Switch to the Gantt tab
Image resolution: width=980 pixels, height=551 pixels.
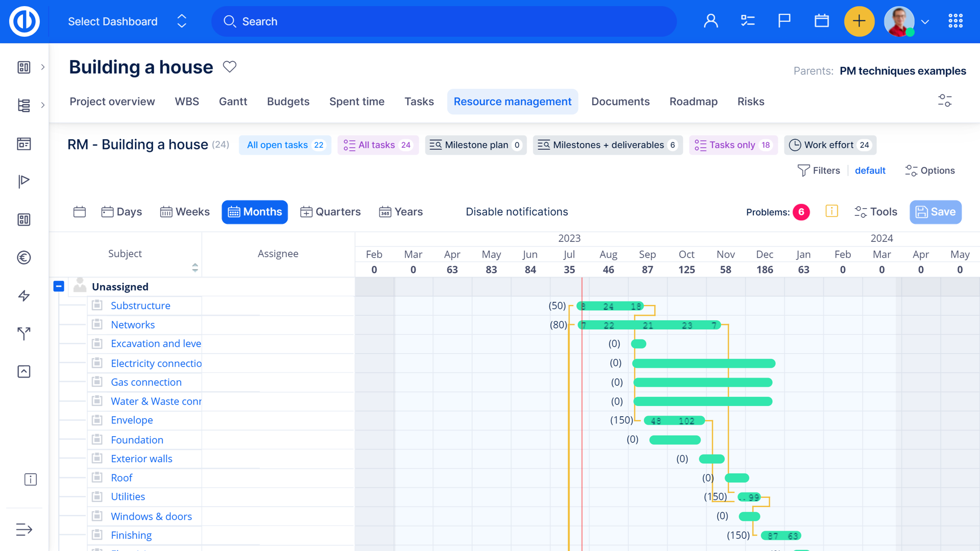233,102
